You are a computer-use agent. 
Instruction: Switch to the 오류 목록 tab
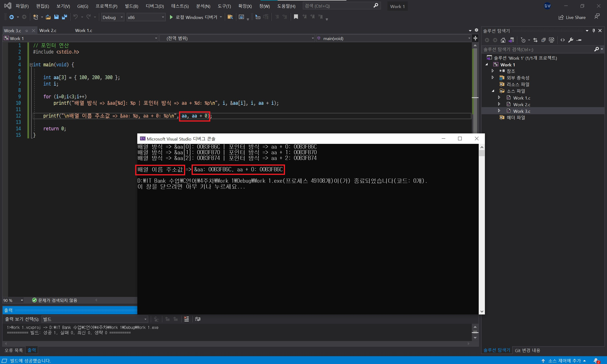point(14,350)
